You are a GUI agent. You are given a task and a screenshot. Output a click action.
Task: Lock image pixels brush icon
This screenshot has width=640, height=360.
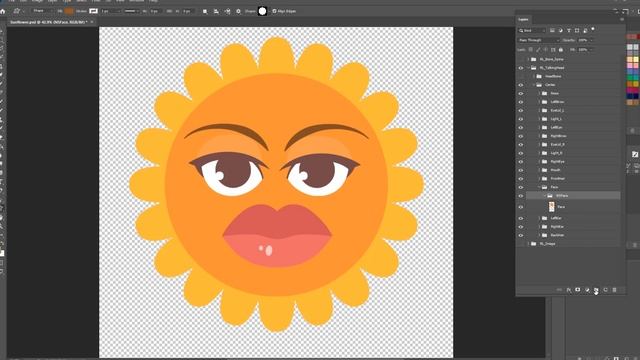click(538, 50)
